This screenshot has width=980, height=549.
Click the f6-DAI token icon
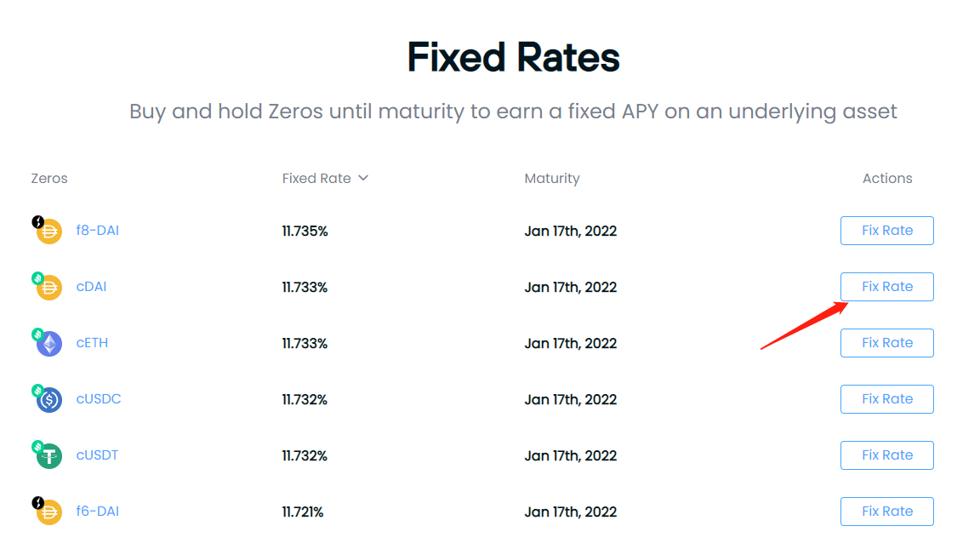[48, 511]
